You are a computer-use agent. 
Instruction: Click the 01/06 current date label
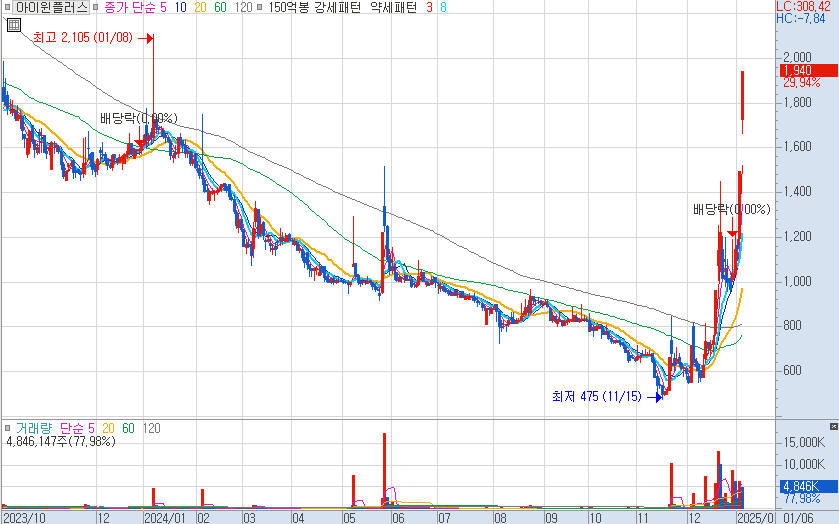tap(798, 518)
